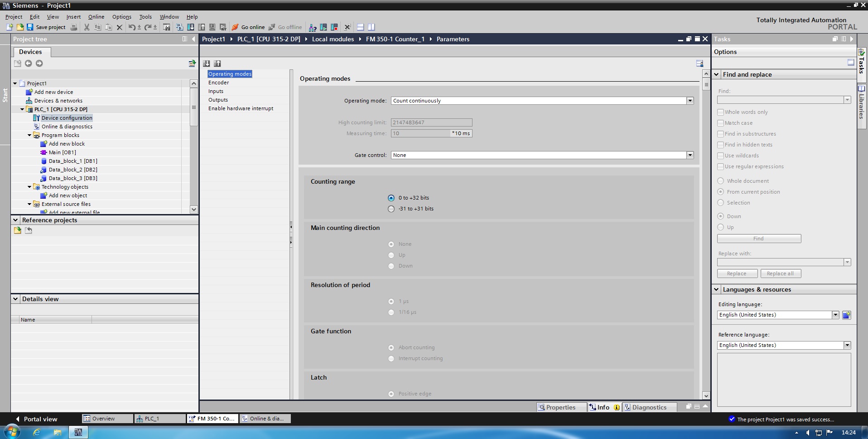Open the Reference language dropdown
This screenshot has width=868, height=439.
pos(847,345)
